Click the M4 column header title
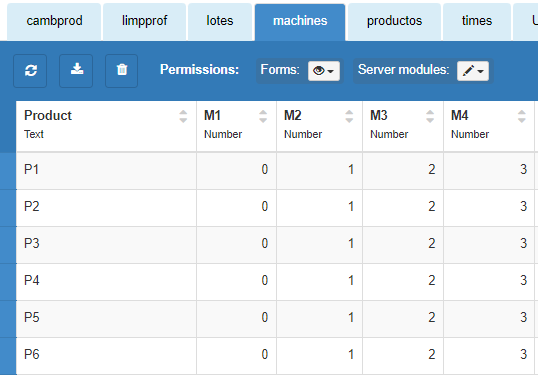The width and height of the screenshot is (538, 377). pyautogui.click(x=459, y=116)
